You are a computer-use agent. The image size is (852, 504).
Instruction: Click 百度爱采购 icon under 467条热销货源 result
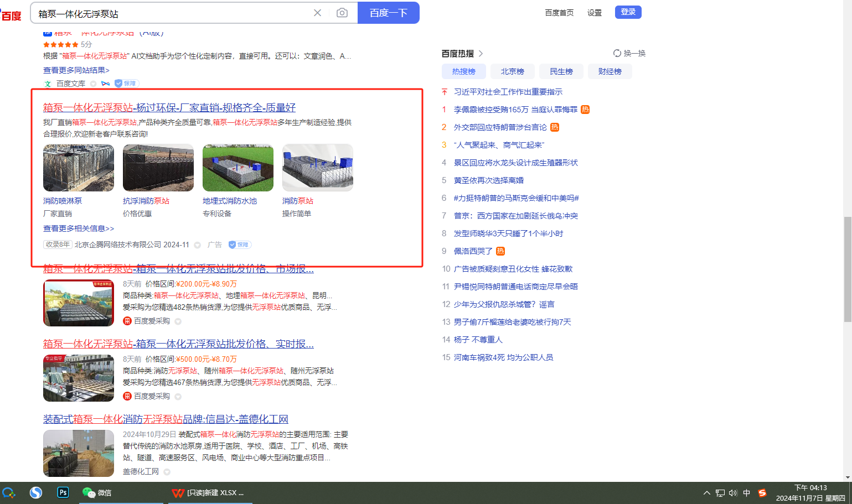pos(127,396)
